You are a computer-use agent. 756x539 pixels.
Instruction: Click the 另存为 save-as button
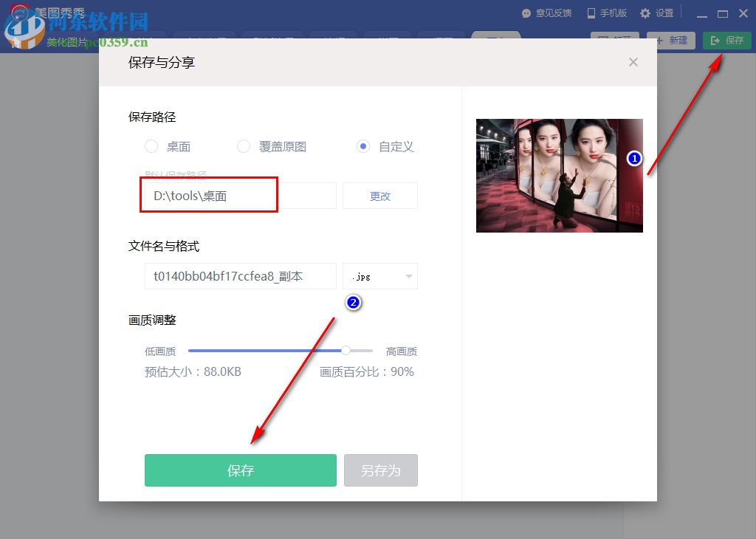[x=381, y=470]
